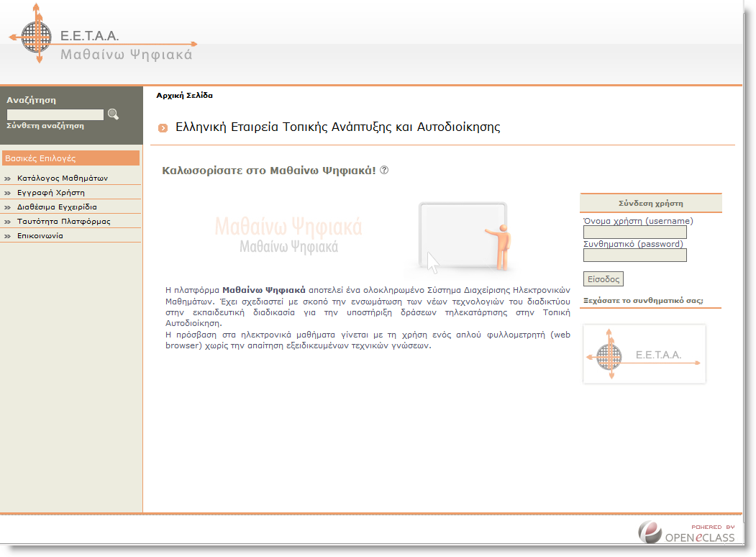This screenshot has height=557, width=756.
Task: Click the arrow icon beside Κατάλογος Μαθημάτων
Action: click(x=7, y=178)
